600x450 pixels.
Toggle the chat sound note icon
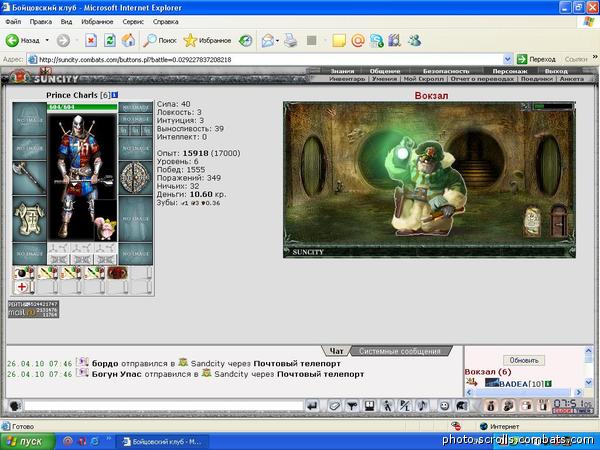[422, 406]
